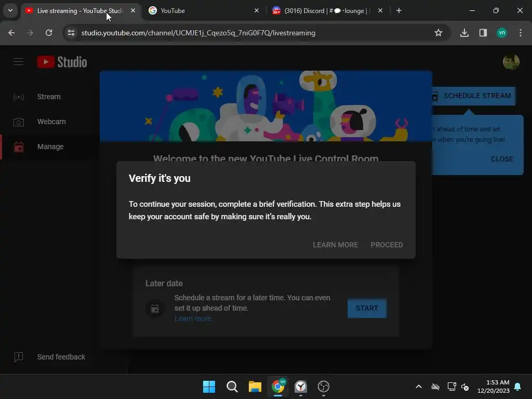Click the muted volume tray icon
This screenshot has width=532, height=399.
pos(465,387)
